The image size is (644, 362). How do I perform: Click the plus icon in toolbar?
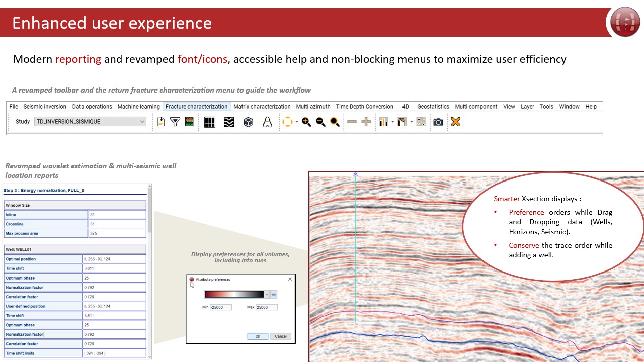(x=366, y=122)
